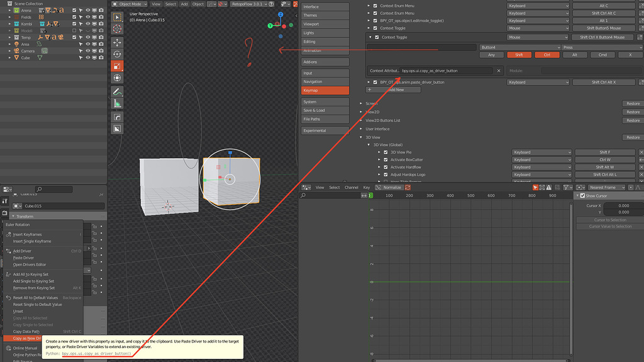Select the Transform tool
Image resolution: width=644 pixels, height=362 pixels.
coord(118,77)
